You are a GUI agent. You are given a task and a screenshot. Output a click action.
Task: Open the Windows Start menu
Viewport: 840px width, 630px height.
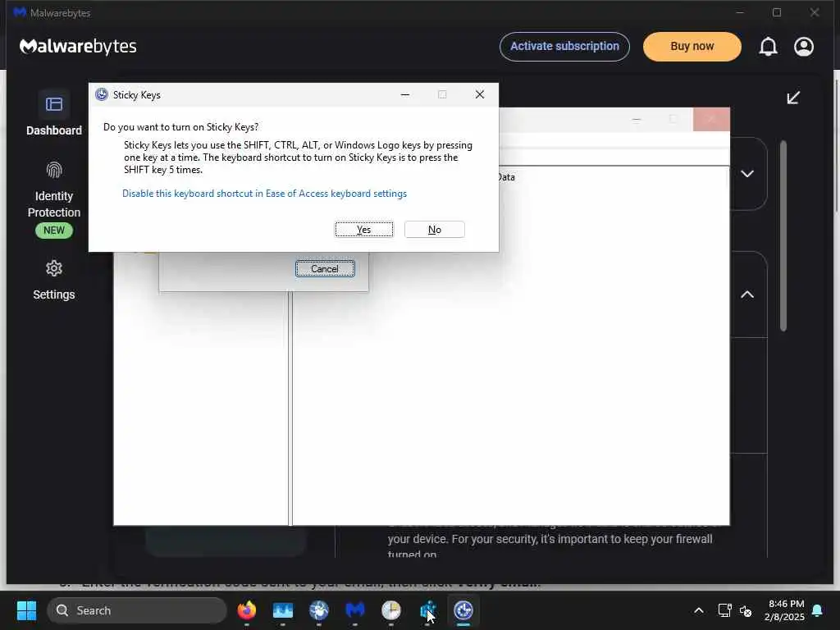(x=26, y=610)
